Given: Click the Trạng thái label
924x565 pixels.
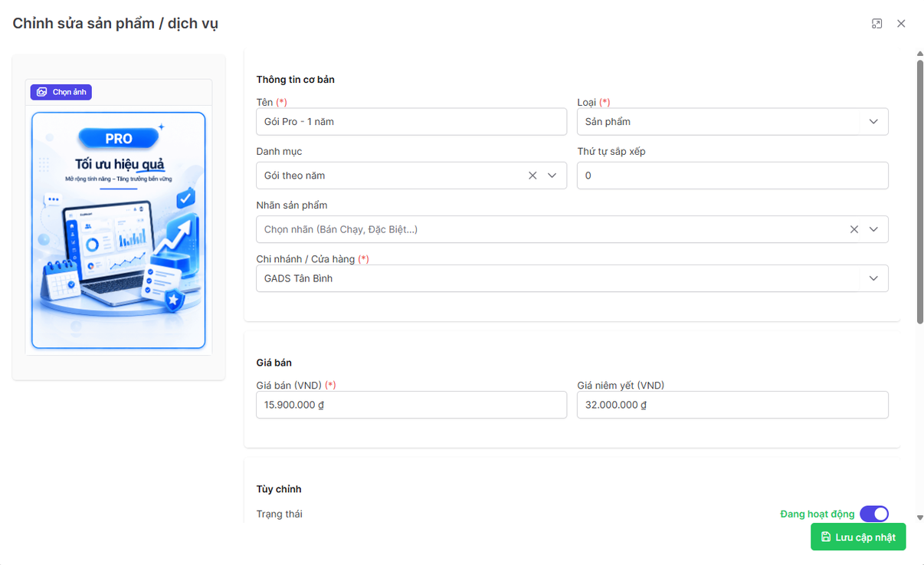Looking at the screenshot, I should tap(279, 514).
